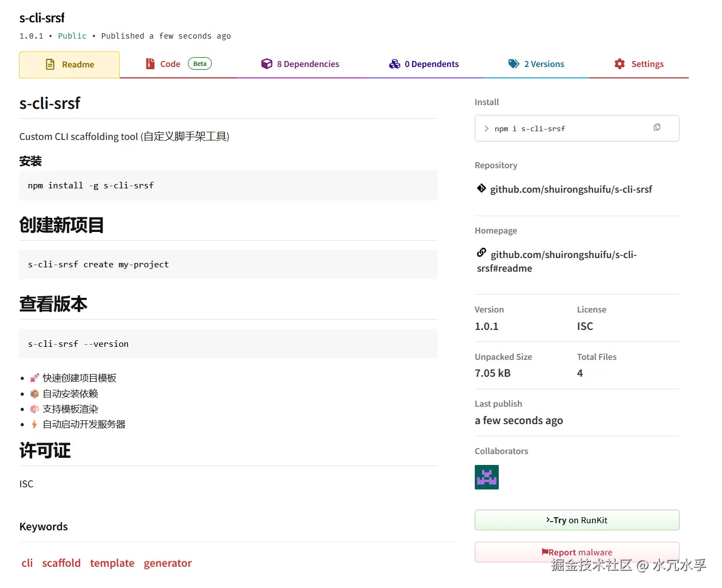This screenshot has width=722, height=588.
Task: Click the Report malware flag icon
Action: pos(544,552)
